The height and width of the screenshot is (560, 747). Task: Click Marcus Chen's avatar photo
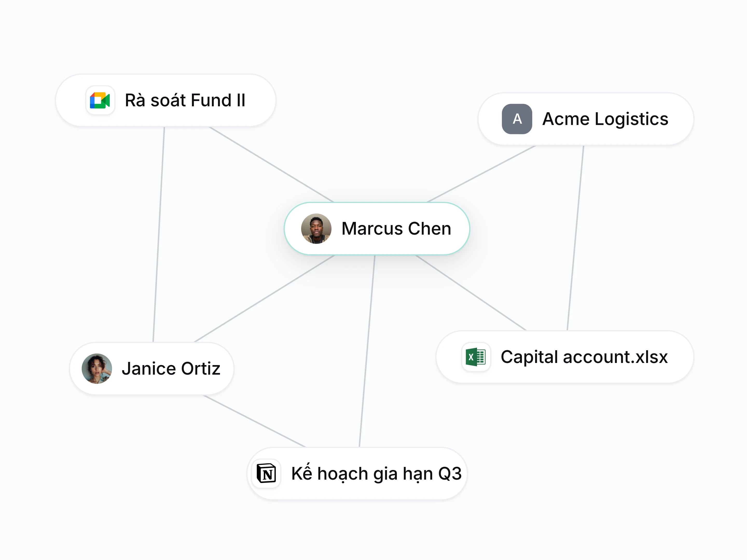316,228
